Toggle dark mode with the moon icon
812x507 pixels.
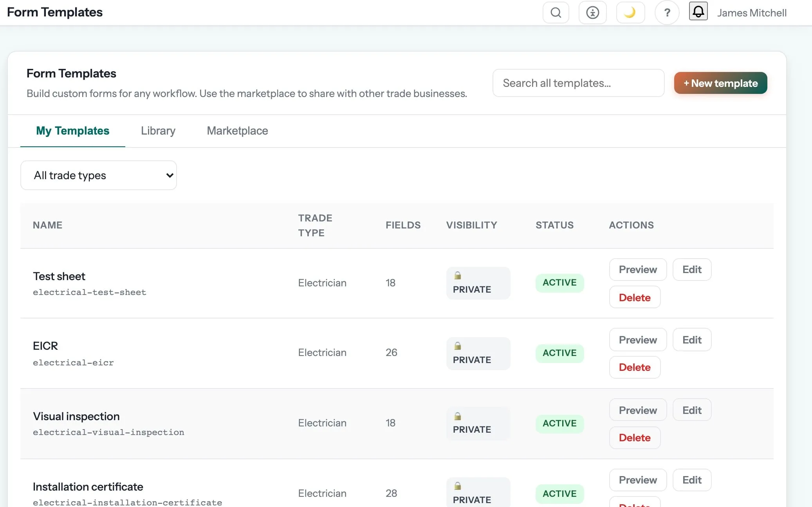[630, 13]
